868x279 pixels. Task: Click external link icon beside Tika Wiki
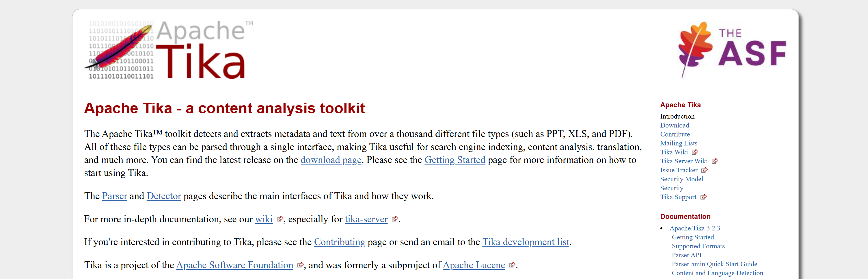(x=695, y=152)
